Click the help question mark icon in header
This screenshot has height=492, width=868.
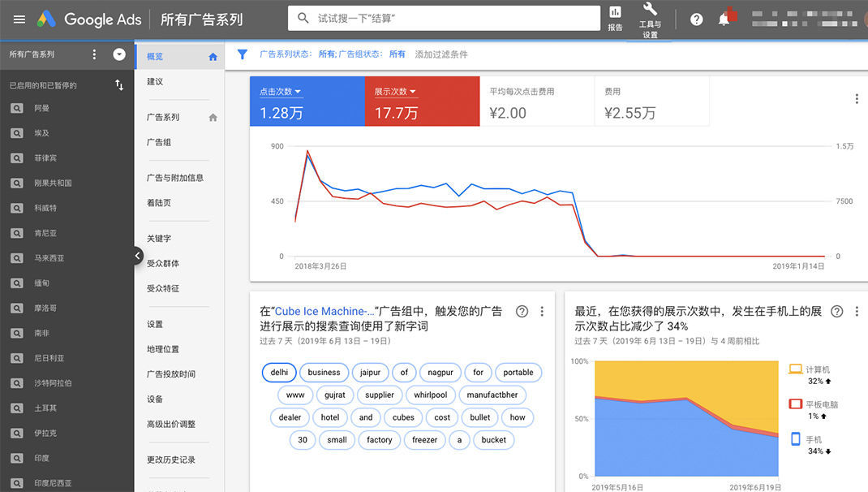point(696,19)
